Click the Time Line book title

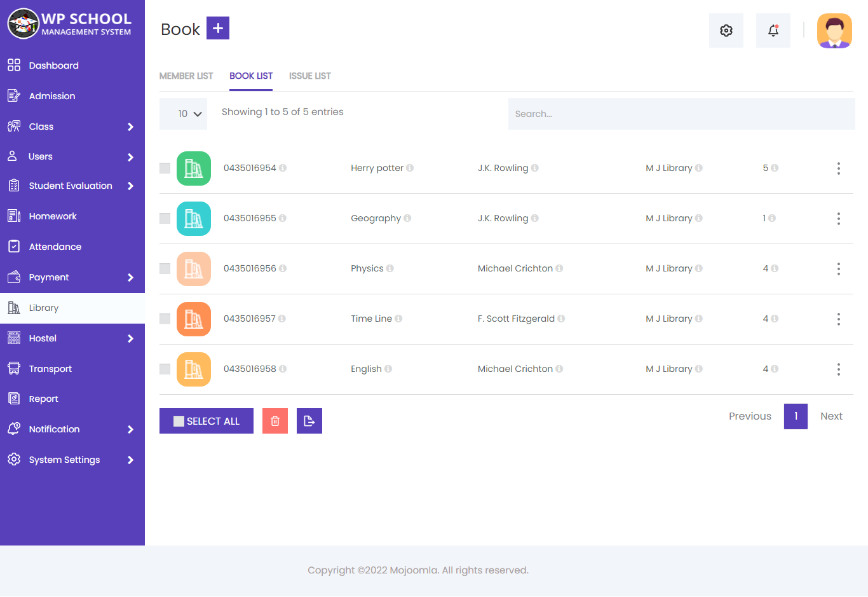(x=371, y=319)
